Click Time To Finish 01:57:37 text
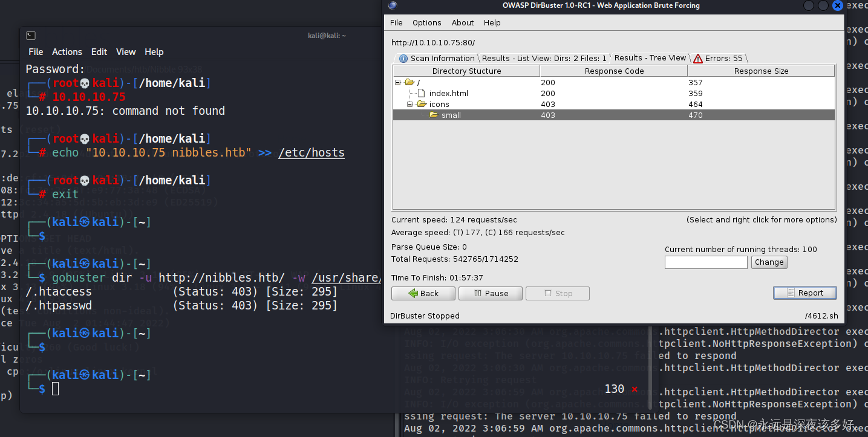 [437, 278]
